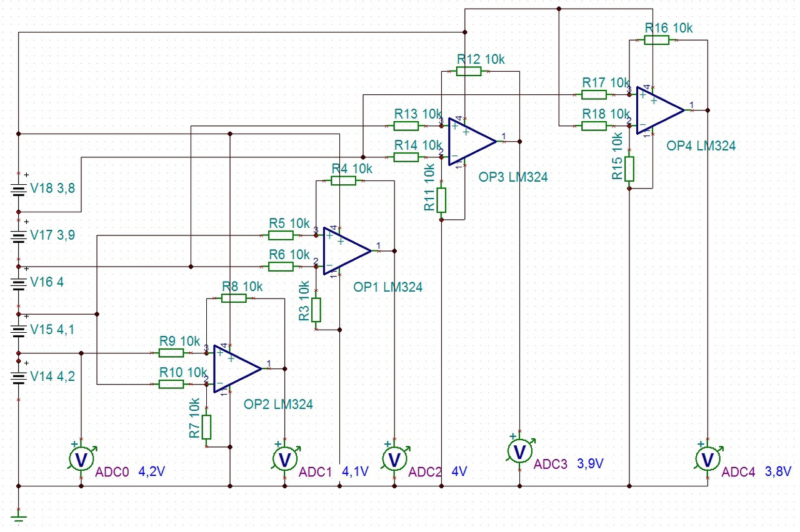This screenshot has width=800, height=532.
Task: Select the OP1 LM324 op-amp triangle
Action: pyautogui.click(x=347, y=251)
